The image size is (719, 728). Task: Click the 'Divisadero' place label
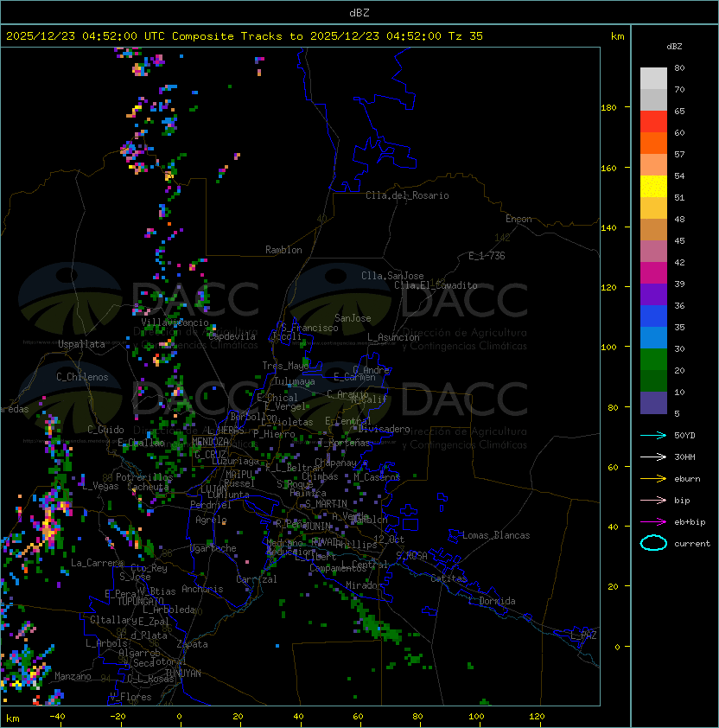tap(384, 429)
